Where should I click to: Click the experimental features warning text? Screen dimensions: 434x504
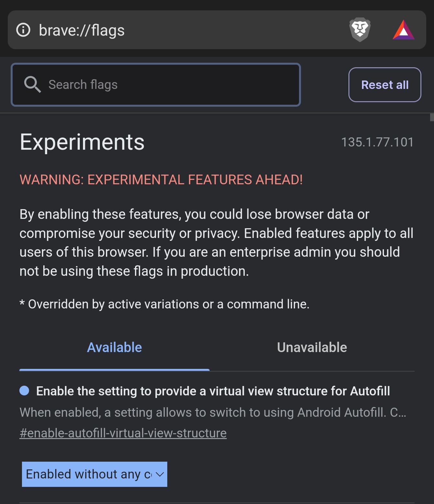pos(161,180)
